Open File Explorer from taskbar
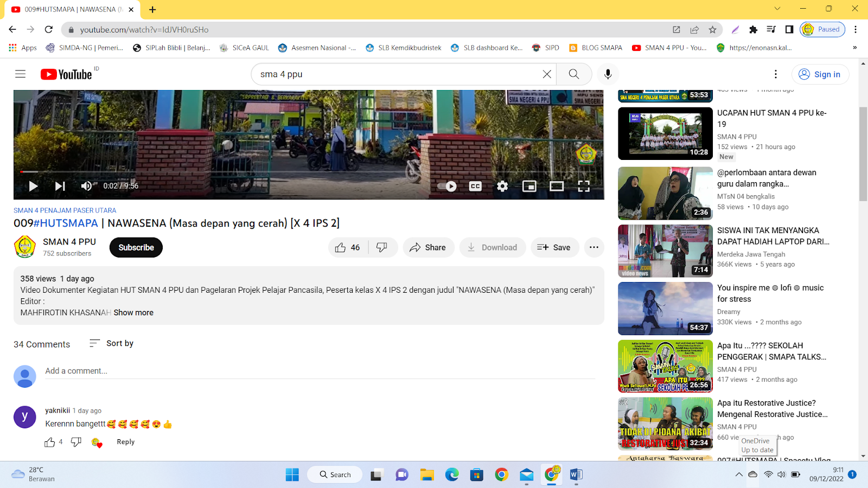 click(x=427, y=474)
